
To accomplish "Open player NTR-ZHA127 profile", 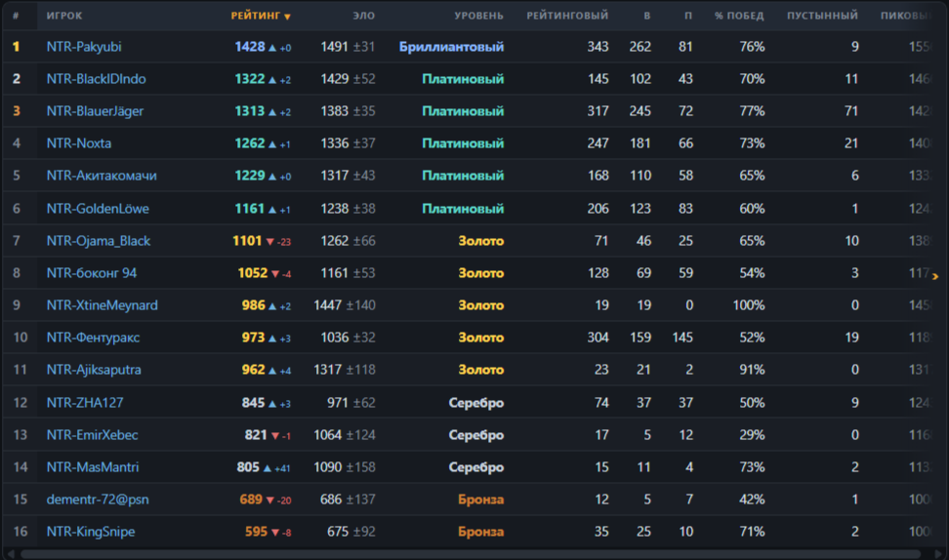I will coord(85,403).
